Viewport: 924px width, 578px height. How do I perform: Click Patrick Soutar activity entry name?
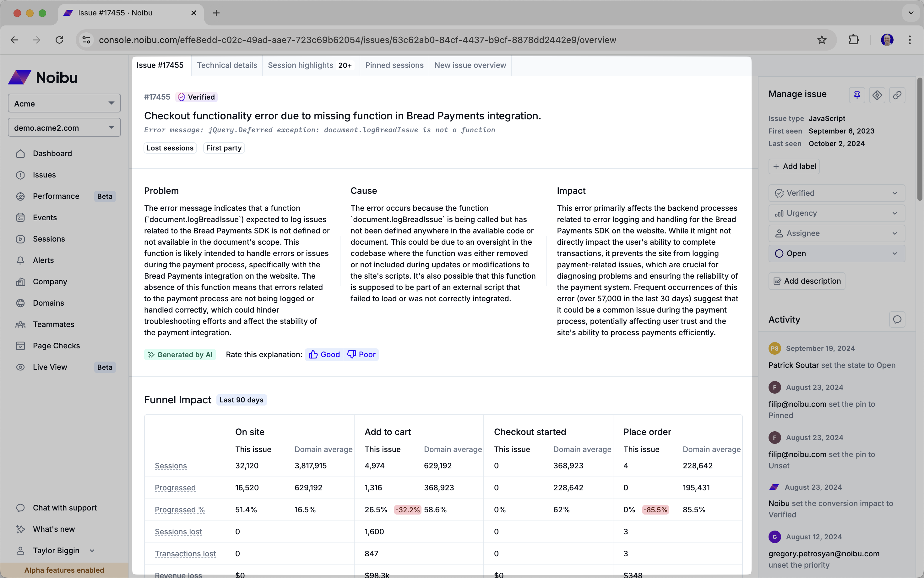pos(794,365)
